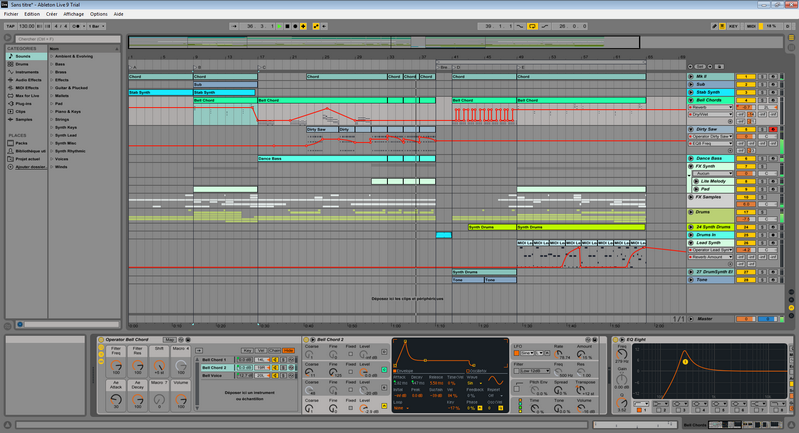Open the Affichage menu
Screen dimensions: 799x433
coord(73,14)
